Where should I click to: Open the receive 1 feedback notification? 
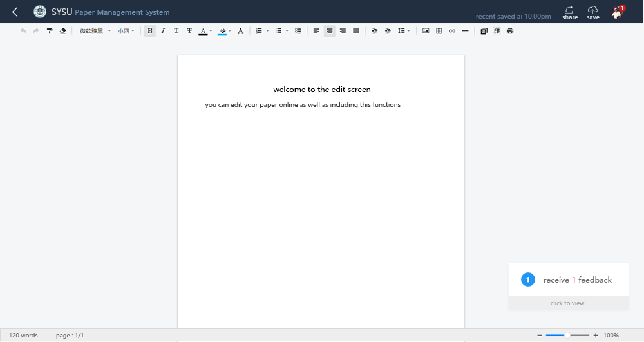pyautogui.click(x=569, y=280)
